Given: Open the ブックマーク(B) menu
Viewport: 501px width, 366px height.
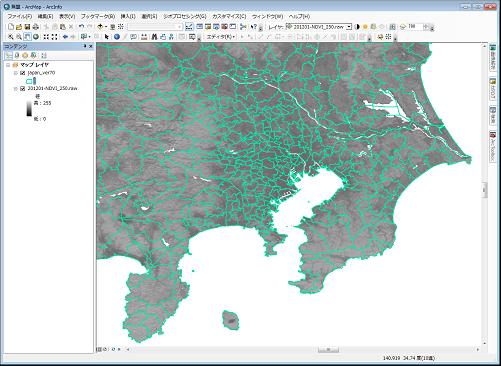Looking at the screenshot, I should (x=98, y=16).
